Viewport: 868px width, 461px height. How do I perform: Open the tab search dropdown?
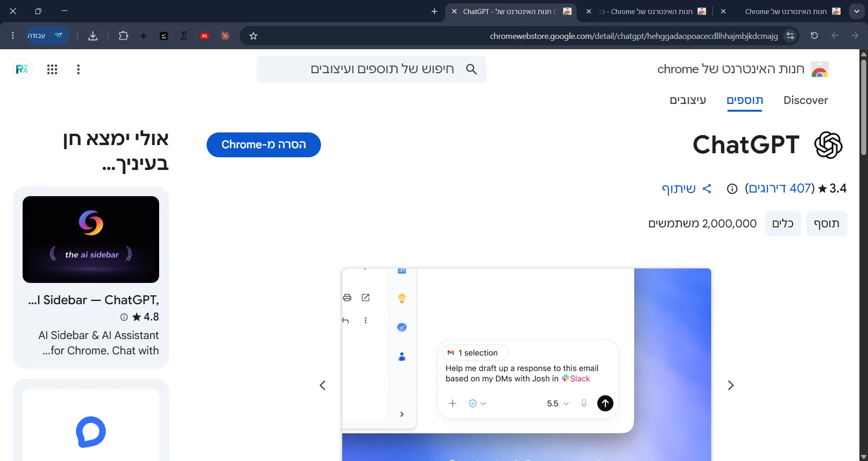pos(857,11)
